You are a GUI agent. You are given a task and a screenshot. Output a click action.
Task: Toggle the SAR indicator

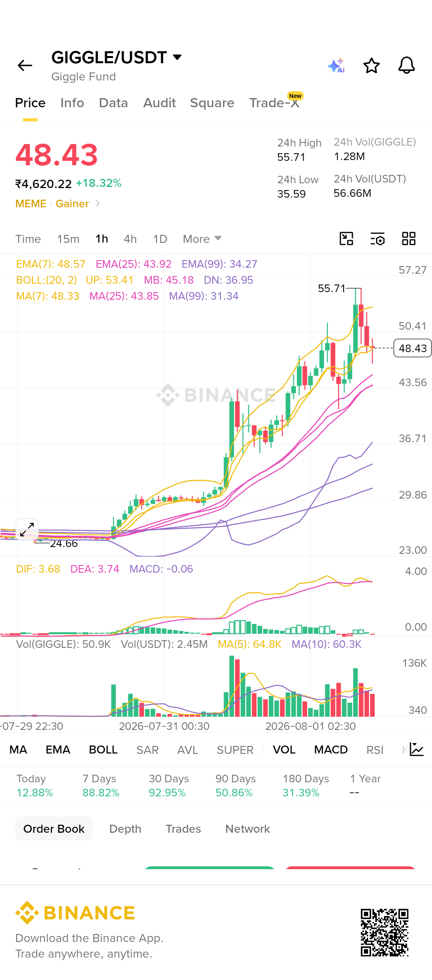pyautogui.click(x=148, y=750)
